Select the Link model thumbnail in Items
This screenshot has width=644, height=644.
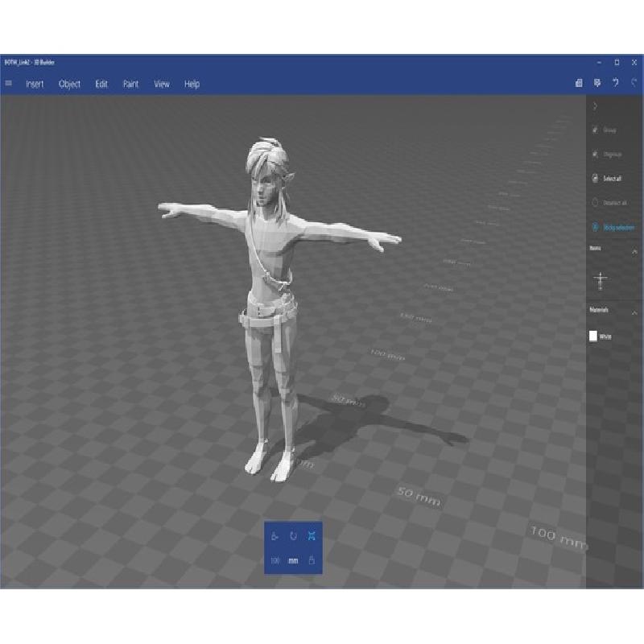click(x=601, y=281)
